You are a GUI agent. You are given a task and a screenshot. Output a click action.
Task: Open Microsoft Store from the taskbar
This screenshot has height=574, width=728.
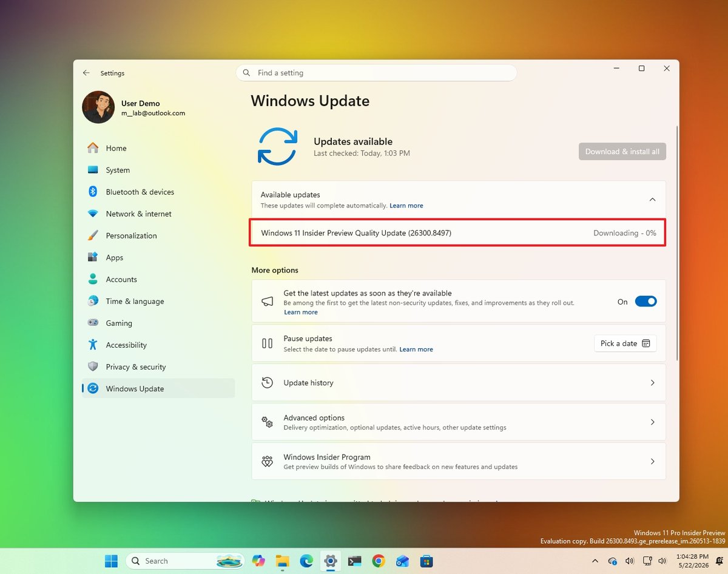pyautogui.click(x=426, y=561)
